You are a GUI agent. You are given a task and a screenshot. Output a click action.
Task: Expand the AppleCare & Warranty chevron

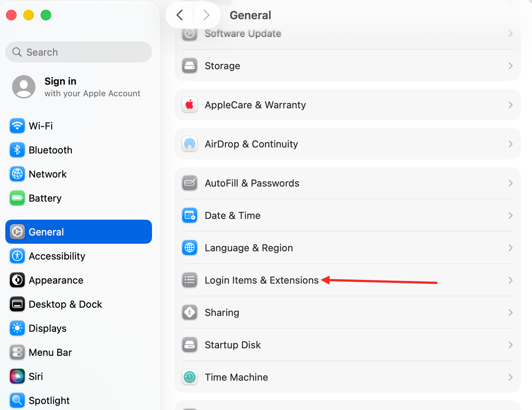pyautogui.click(x=511, y=105)
